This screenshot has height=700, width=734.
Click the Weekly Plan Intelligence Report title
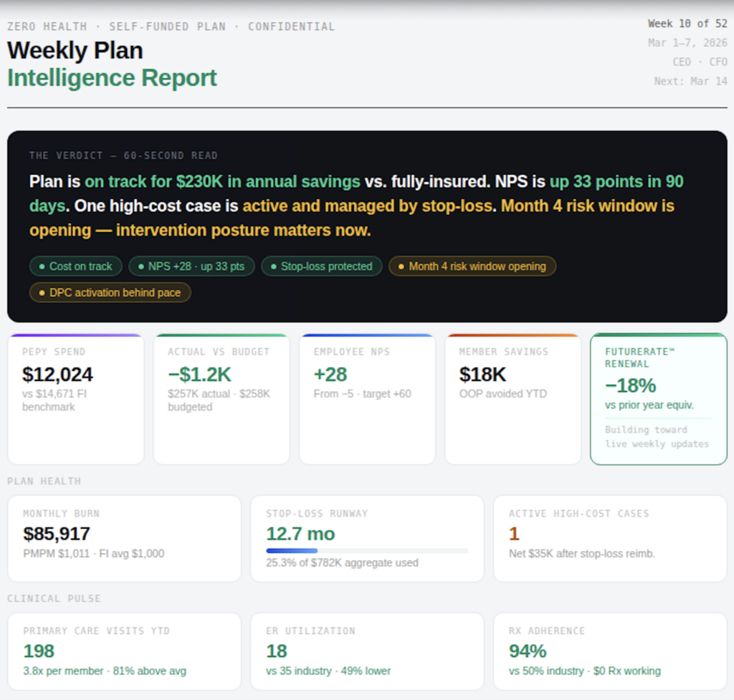(x=112, y=64)
